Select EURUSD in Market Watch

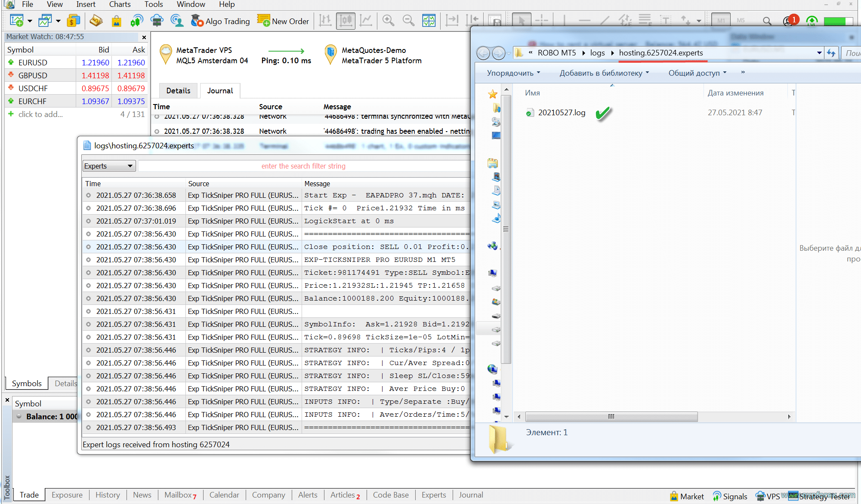click(77, 62)
